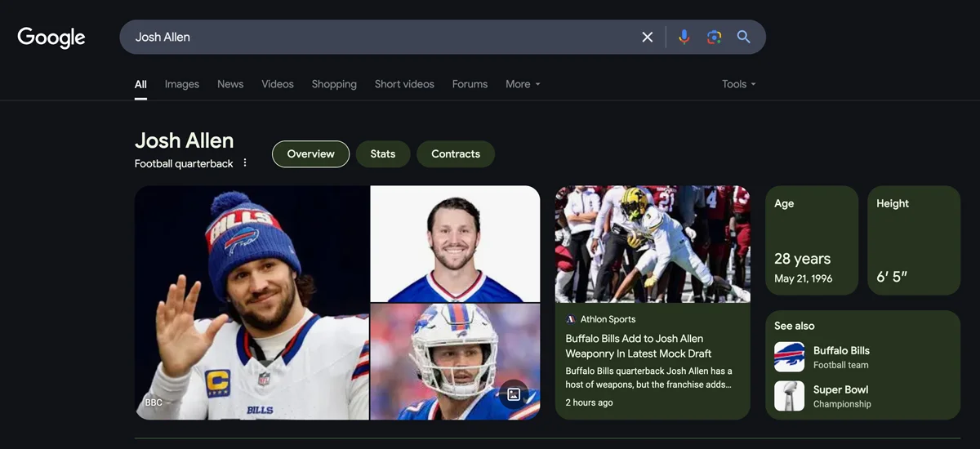Click the May 21, 1996 birthdate
Image resolution: width=980 pixels, height=449 pixels.
[x=804, y=278]
